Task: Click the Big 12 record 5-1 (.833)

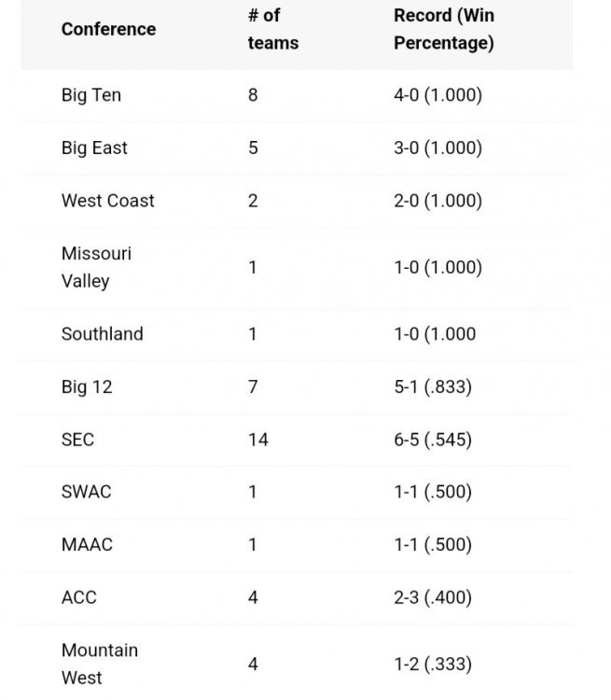Action: click(x=433, y=386)
